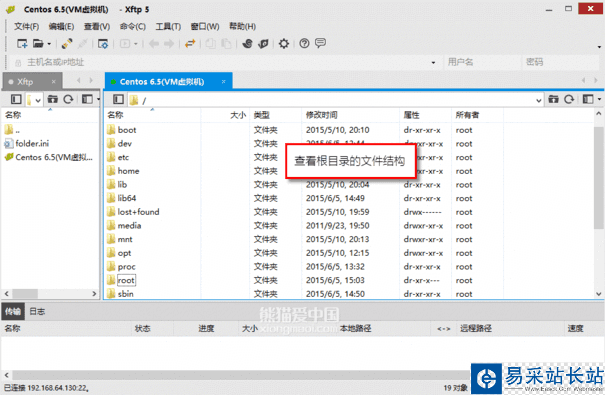Expand the Open Session dropdown arrow

49,44
